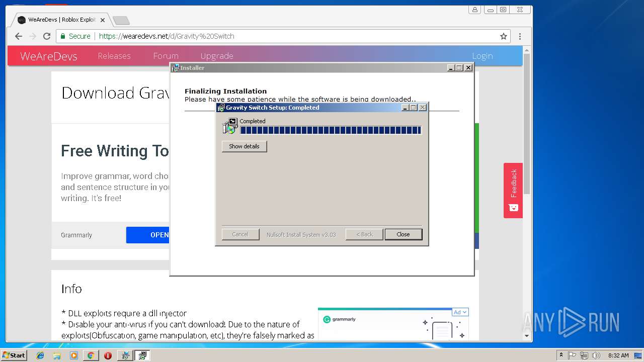Click the Chrome address bar URL

[167, 36]
